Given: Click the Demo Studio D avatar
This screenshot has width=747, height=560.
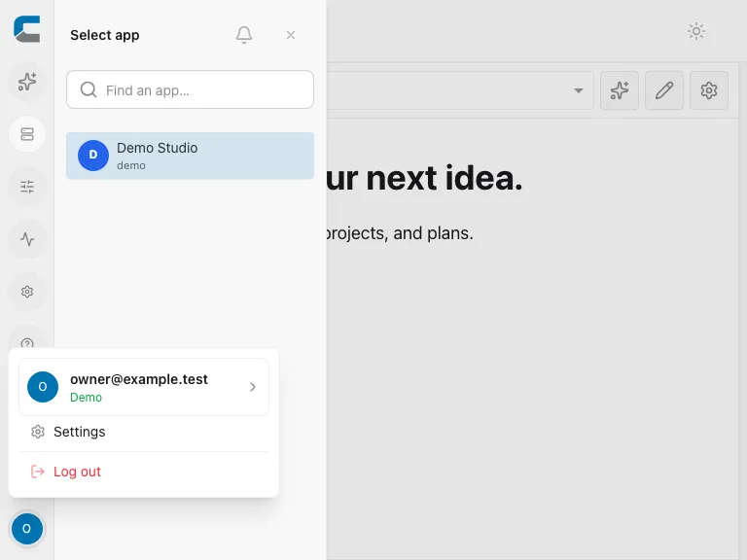Looking at the screenshot, I should [x=93, y=156].
